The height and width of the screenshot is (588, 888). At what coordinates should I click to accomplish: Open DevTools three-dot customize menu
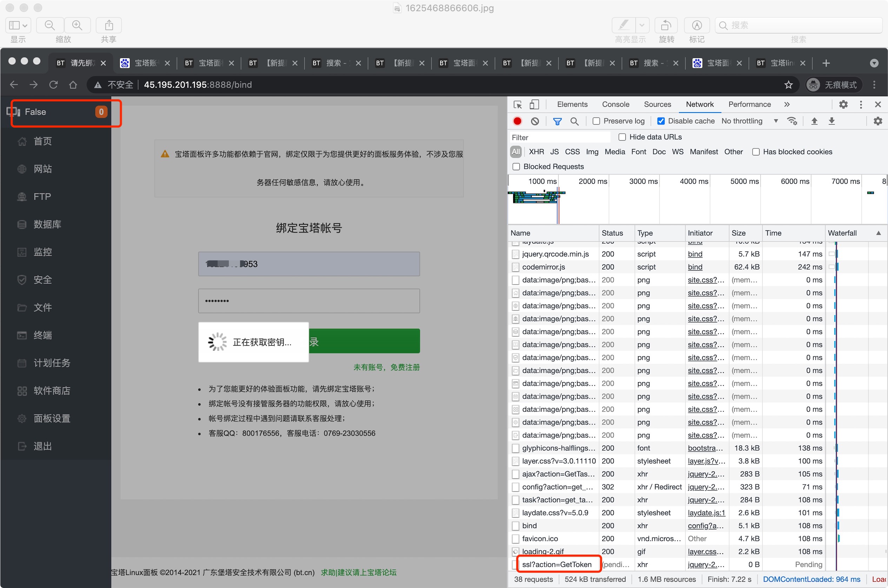pos(861,105)
